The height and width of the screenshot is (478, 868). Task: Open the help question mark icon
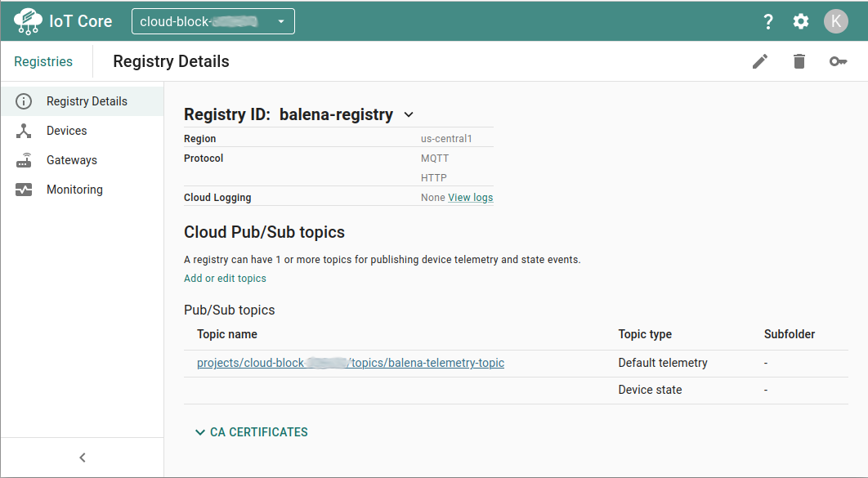tap(767, 22)
